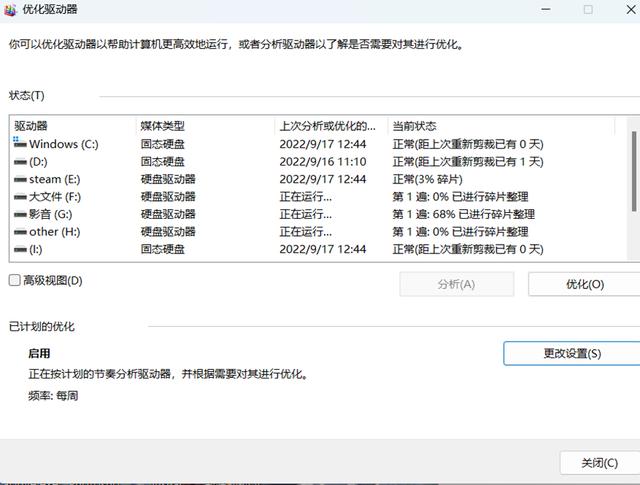Click 正在运行... in the 大文件 (F:) row

[x=305, y=197]
